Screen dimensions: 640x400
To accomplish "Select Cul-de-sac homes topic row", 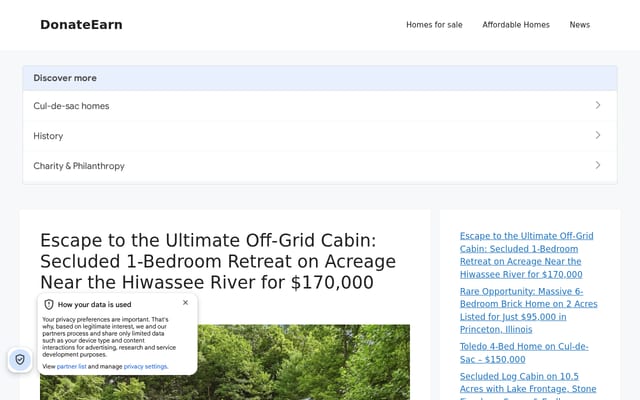I will point(320,106).
